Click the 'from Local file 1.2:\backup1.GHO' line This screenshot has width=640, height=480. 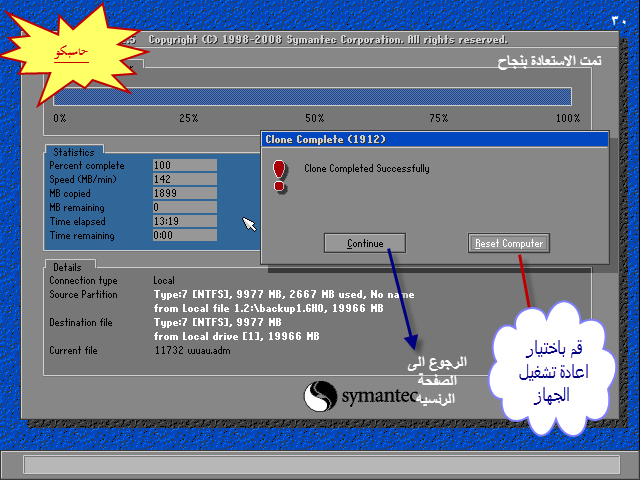click(269, 308)
